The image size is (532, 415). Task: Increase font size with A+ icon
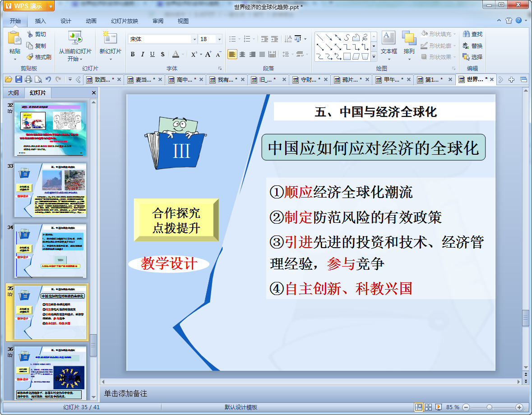click(208, 54)
